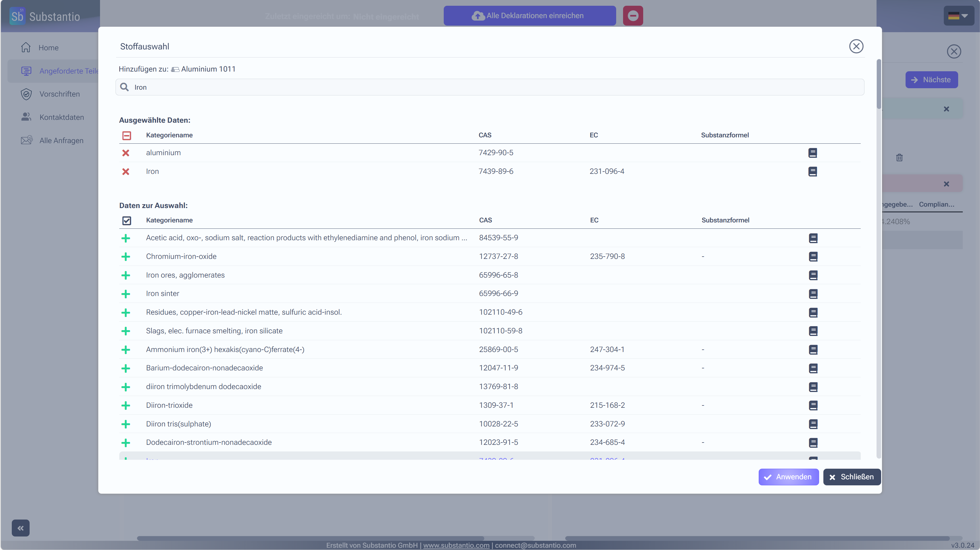Viewport: 980px width, 550px height.
Task: Add Iron ores, agglomerates
Action: pyautogui.click(x=126, y=275)
